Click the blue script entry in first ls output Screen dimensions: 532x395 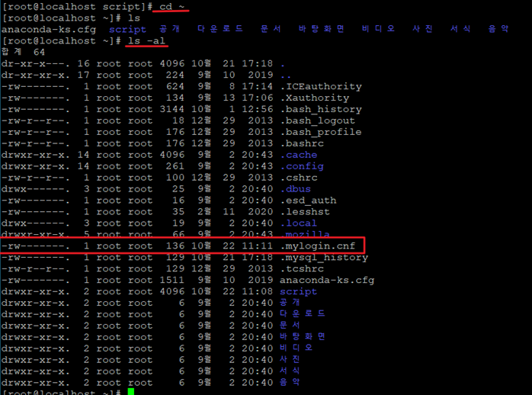pyautogui.click(x=127, y=30)
